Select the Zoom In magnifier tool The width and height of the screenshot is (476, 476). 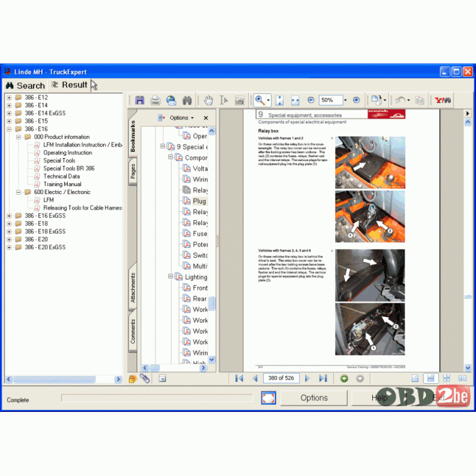[x=259, y=100]
